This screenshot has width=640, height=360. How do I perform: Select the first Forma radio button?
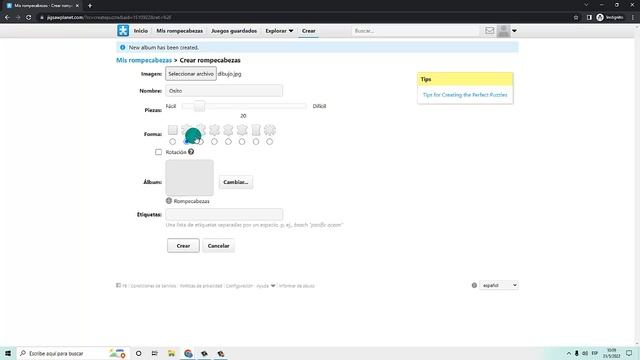pyautogui.click(x=173, y=142)
